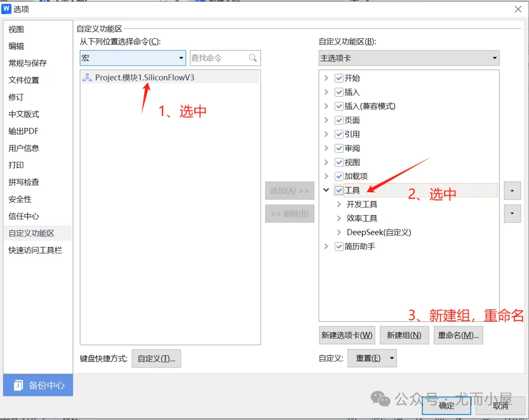The height and width of the screenshot is (420, 529).
Task: Expand the 开始 tree node
Action: pyautogui.click(x=326, y=78)
